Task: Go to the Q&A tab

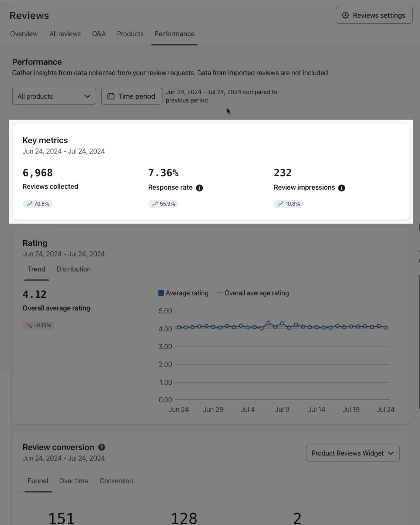Action: tap(99, 34)
